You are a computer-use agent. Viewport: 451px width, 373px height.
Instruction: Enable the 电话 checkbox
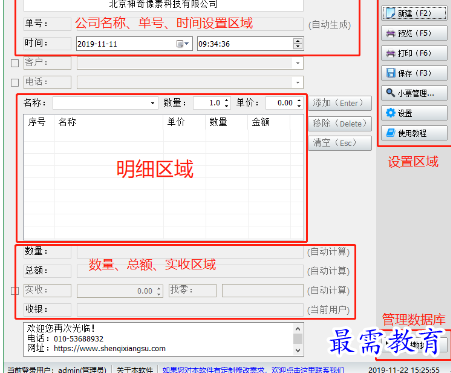[x=15, y=82]
